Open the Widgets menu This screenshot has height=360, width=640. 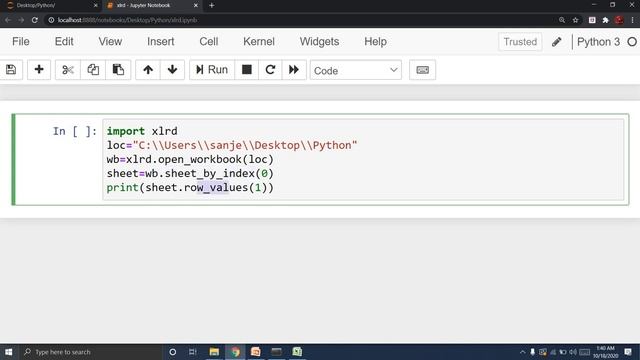tap(320, 42)
